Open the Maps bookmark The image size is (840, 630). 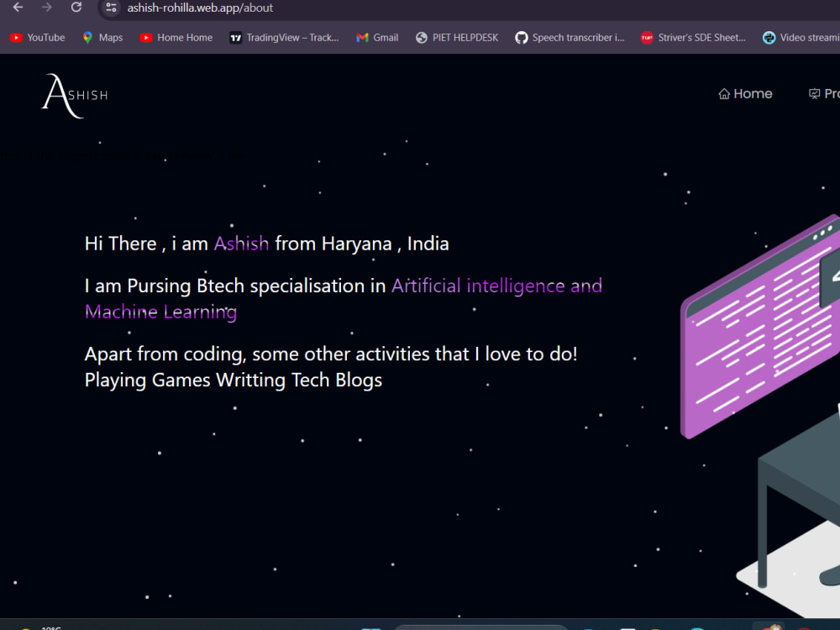coord(102,38)
